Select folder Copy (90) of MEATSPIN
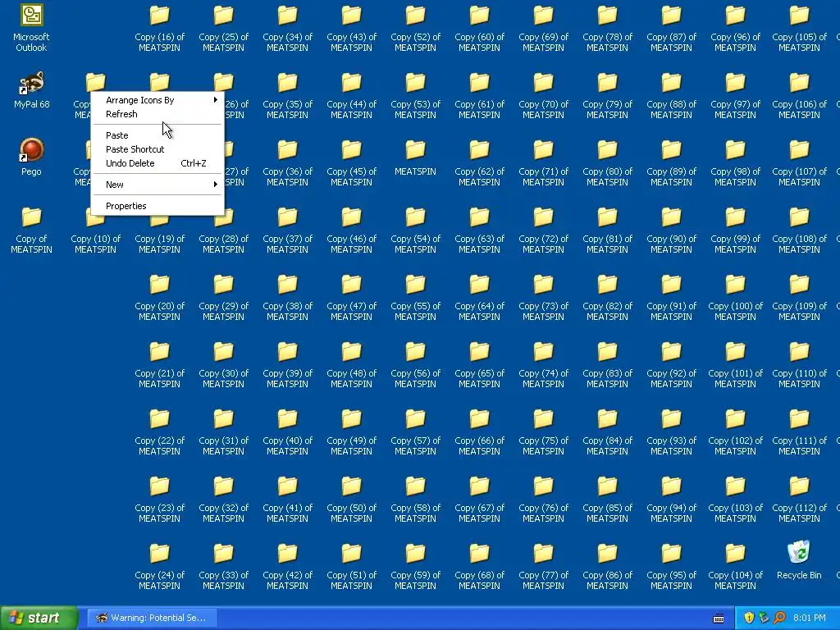Screen dimensions: 840x630 (x=671, y=230)
